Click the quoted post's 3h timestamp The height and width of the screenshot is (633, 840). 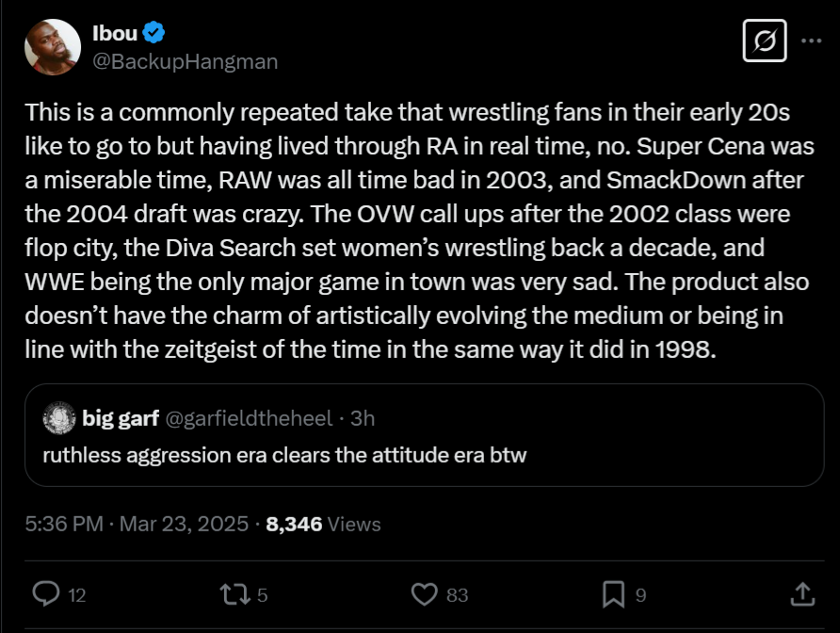coord(363,417)
